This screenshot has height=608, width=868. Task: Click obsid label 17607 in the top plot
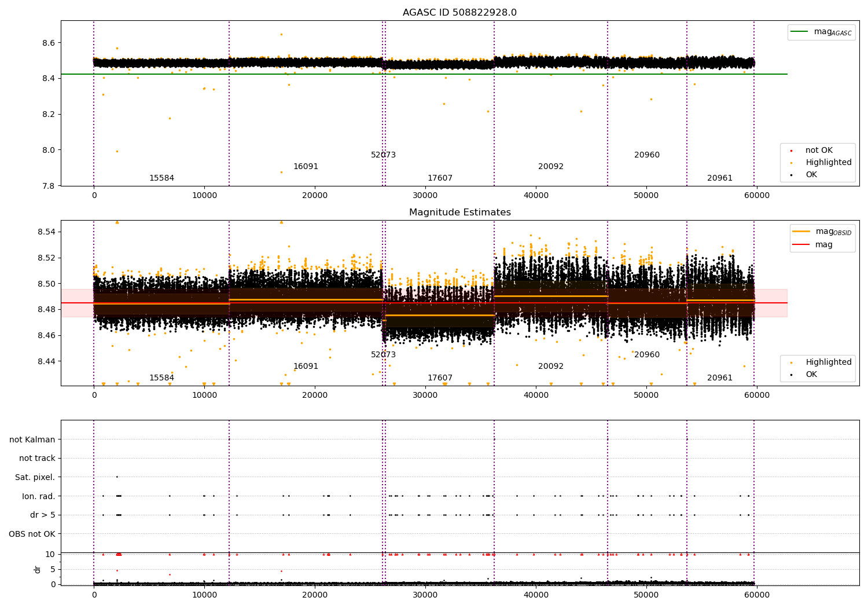tap(440, 178)
